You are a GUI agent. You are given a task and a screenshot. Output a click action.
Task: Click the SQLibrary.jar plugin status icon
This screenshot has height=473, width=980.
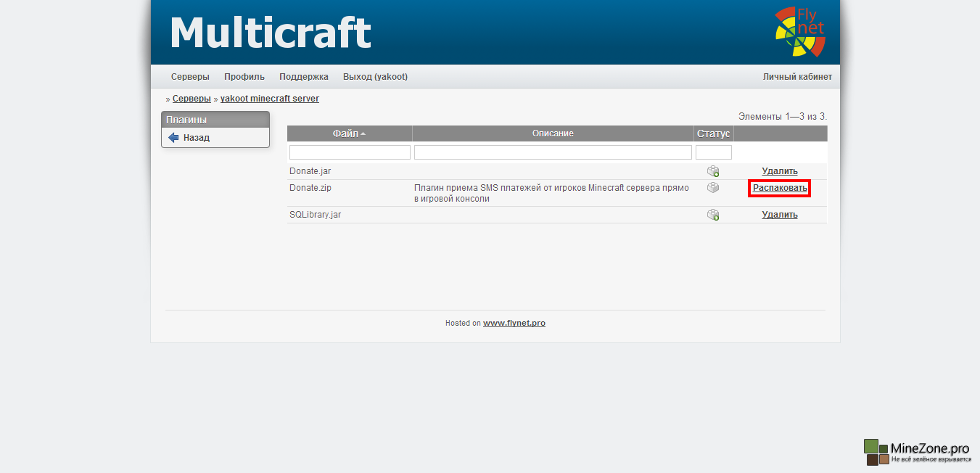point(713,215)
